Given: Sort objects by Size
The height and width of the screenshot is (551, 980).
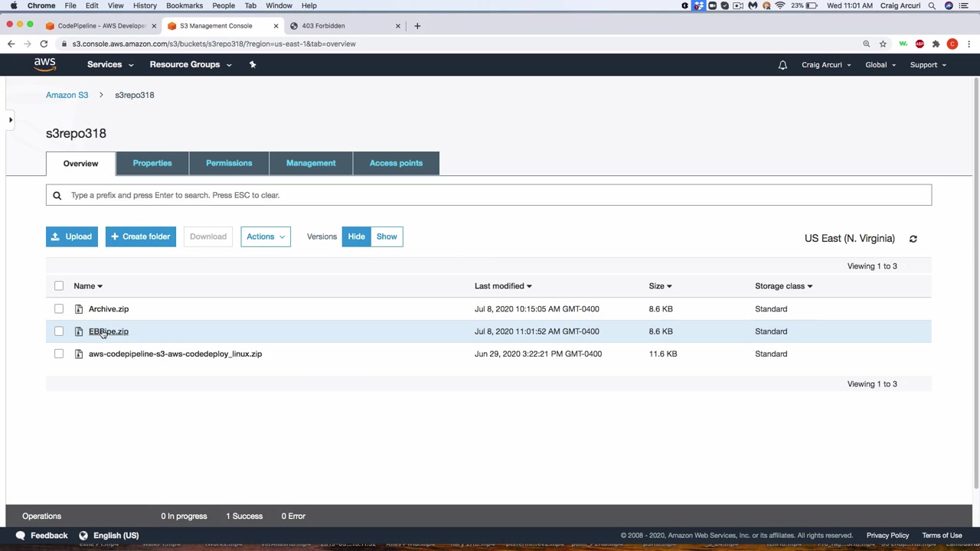Looking at the screenshot, I should coord(660,286).
